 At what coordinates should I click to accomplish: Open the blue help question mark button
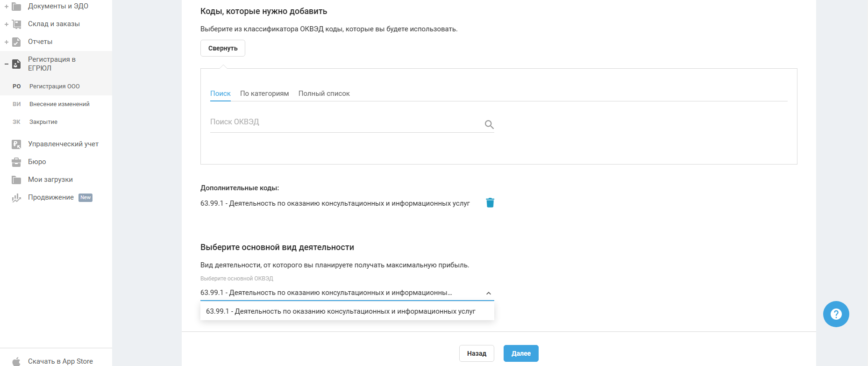point(836,314)
